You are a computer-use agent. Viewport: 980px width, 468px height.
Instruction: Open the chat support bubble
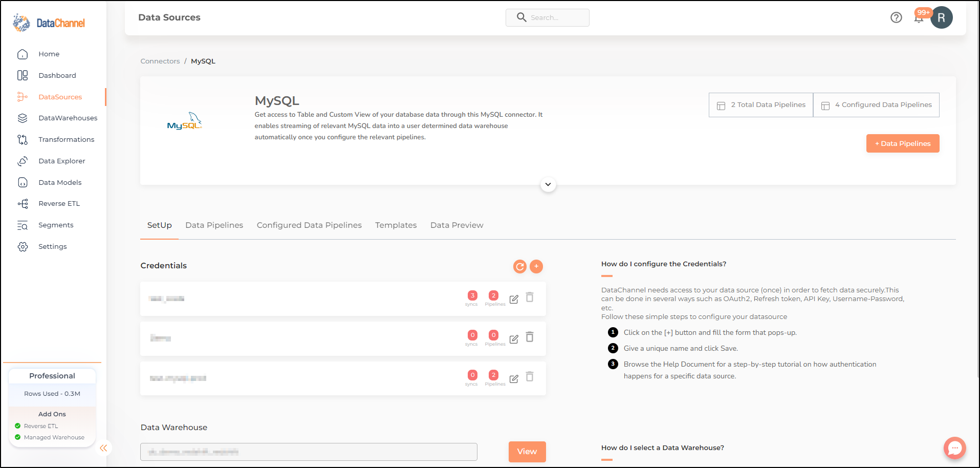(x=955, y=448)
